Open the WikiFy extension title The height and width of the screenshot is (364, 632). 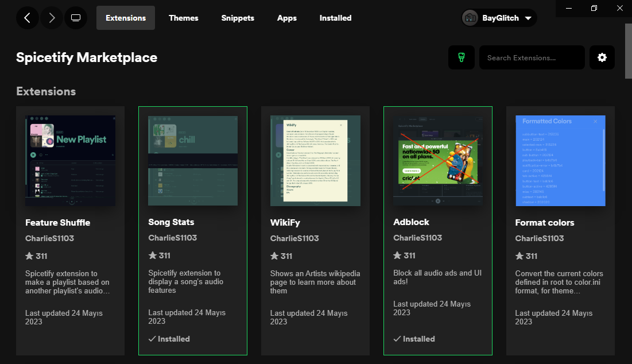click(285, 223)
